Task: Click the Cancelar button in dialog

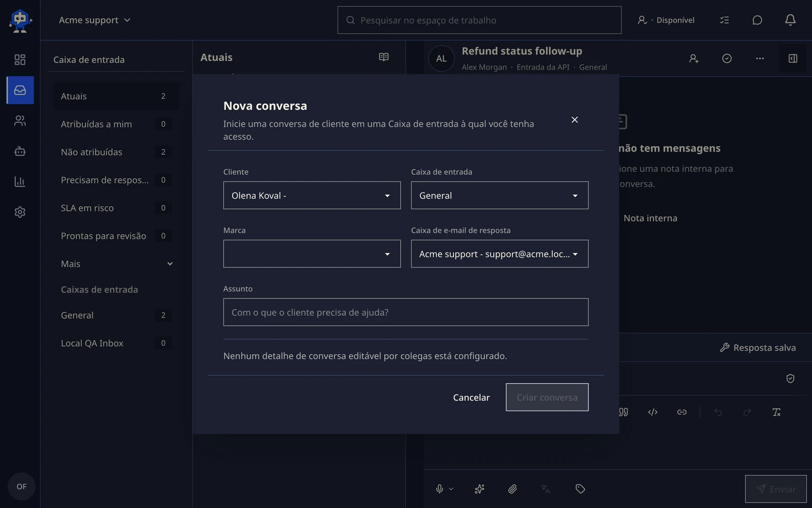Action: point(472,397)
